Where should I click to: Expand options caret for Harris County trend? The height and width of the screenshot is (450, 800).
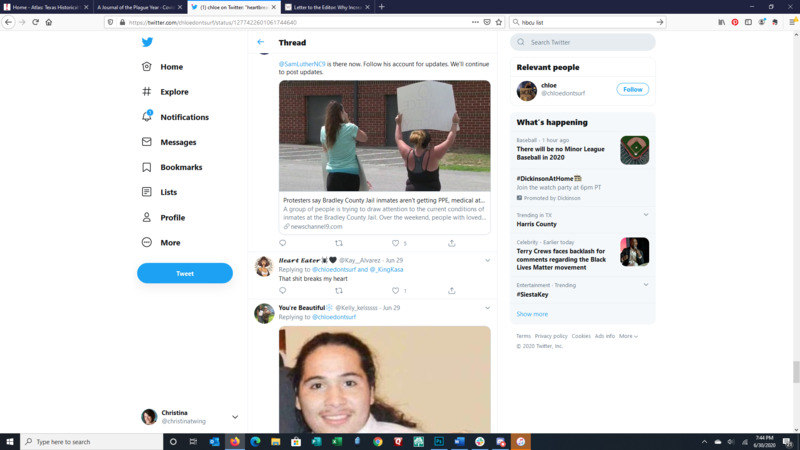click(646, 215)
